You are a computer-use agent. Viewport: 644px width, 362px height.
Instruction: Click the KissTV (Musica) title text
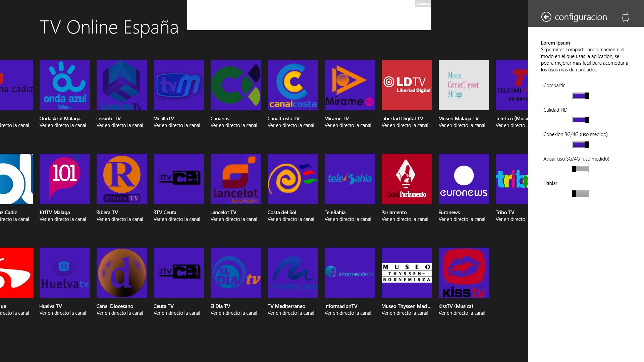coord(456,306)
